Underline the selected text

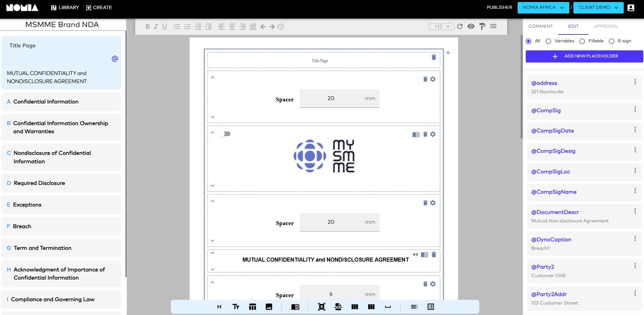(x=165, y=26)
